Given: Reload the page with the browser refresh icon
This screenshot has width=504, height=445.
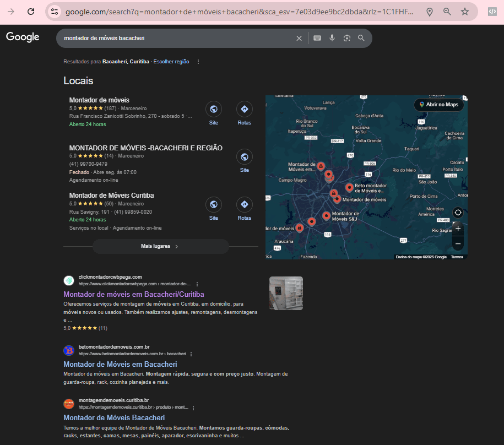Looking at the screenshot, I should coord(31,12).
